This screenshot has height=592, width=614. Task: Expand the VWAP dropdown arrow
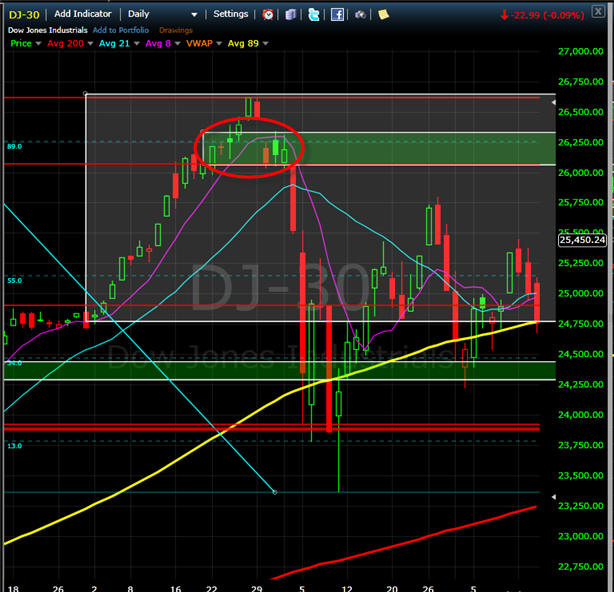tap(219, 43)
